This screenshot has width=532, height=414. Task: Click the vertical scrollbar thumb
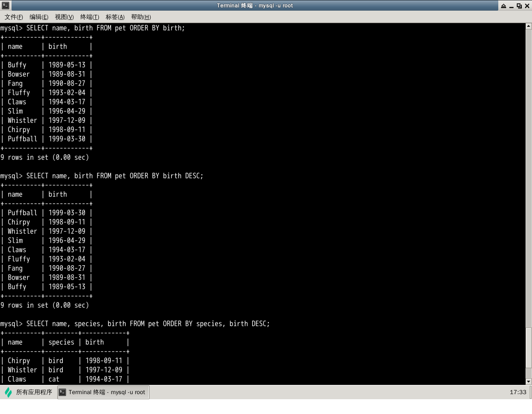click(x=529, y=347)
